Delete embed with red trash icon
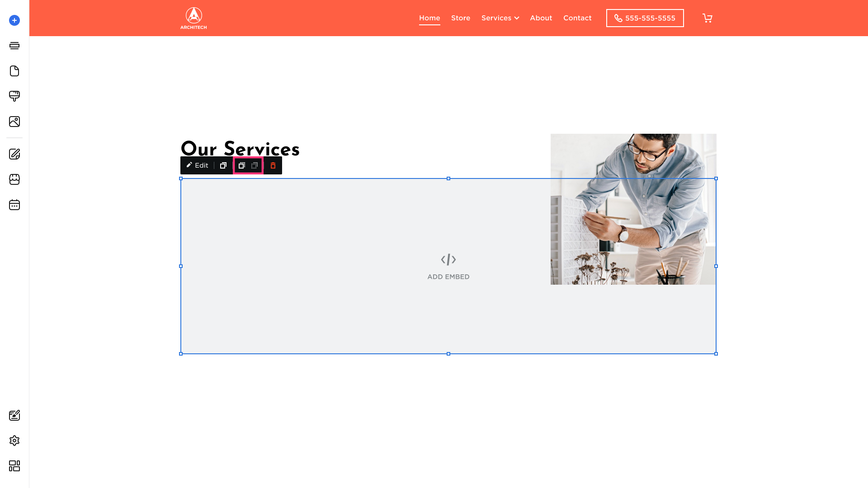 [273, 166]
